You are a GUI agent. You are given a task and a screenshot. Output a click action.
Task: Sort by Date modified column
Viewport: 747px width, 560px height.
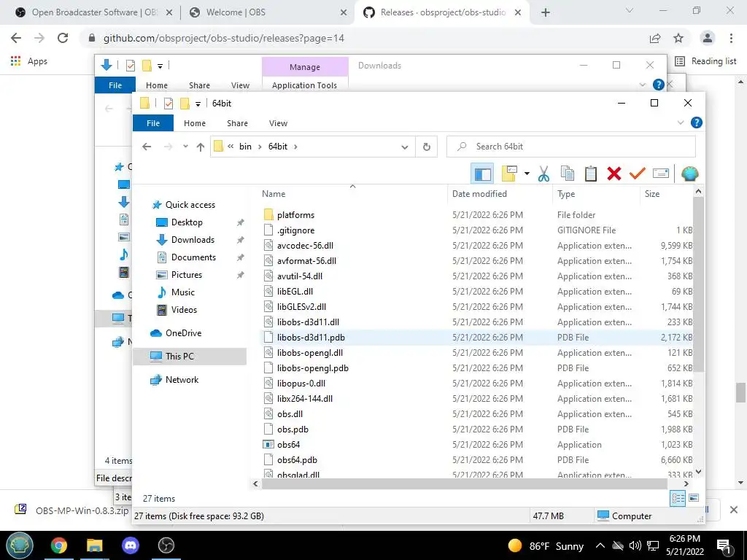coord(479,194)
